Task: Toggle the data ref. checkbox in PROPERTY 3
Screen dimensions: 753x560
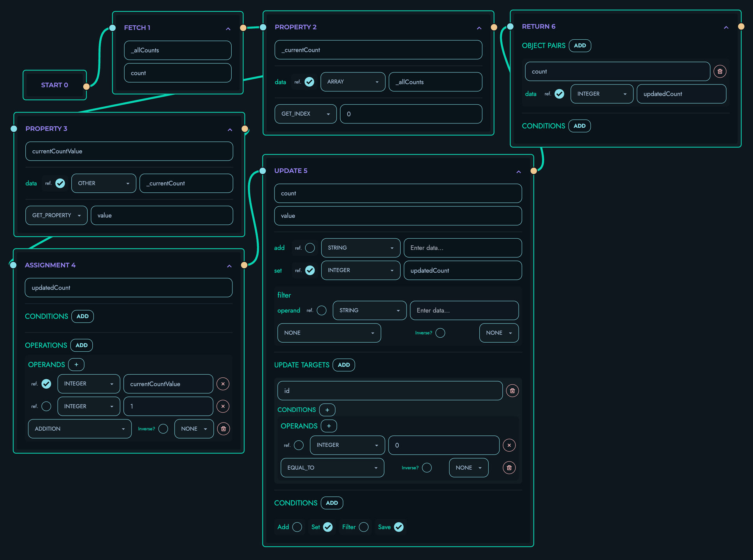Action: click(60, 183)
